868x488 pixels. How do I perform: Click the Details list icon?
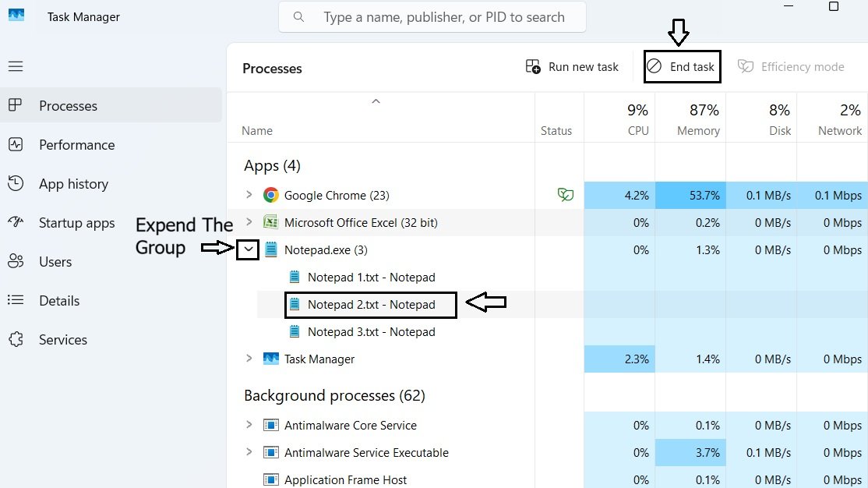pos(16,300)
